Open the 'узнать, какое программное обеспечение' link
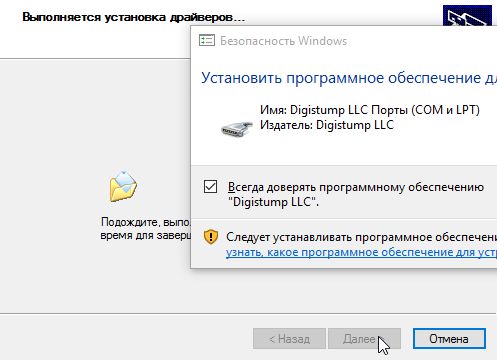The width and height of the screenshot is (497, 360). click(x=361, y=252)
